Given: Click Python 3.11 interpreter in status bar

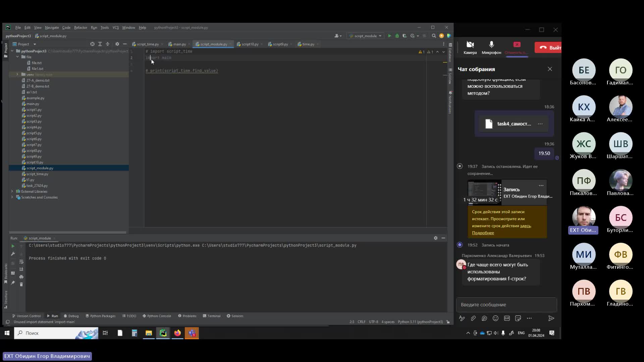Looking at the screenshot, I should (x=420, y=322).
